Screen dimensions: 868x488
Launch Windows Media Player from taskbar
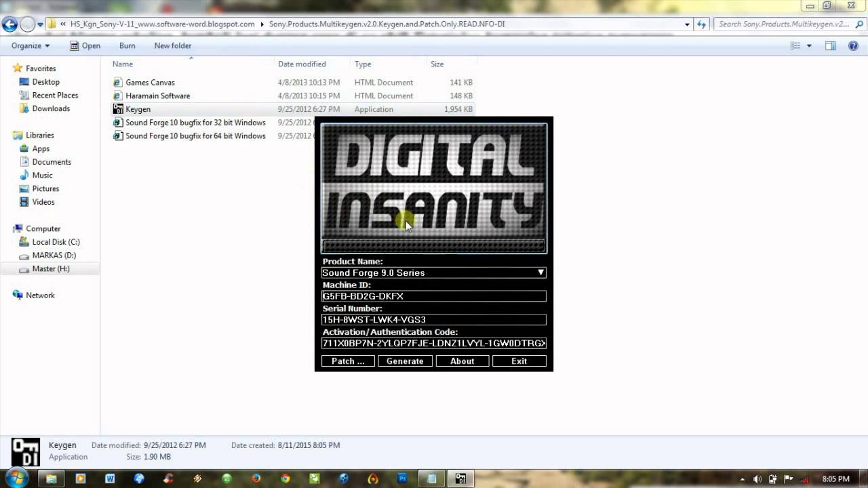click(x=81, y=479)
